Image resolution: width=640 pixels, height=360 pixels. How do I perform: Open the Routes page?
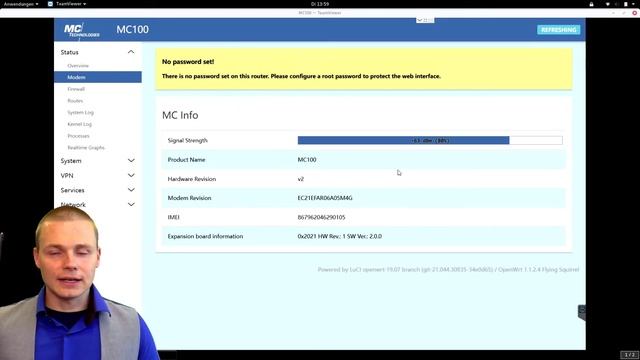pyautogui.click(x=75, y=100)
